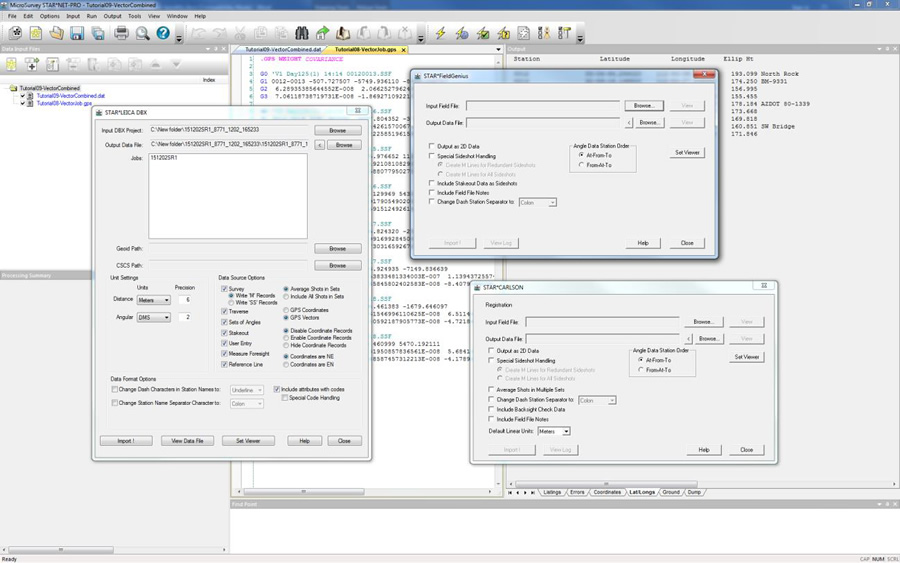Click the open folder toolbar icon

click(56, 33)
